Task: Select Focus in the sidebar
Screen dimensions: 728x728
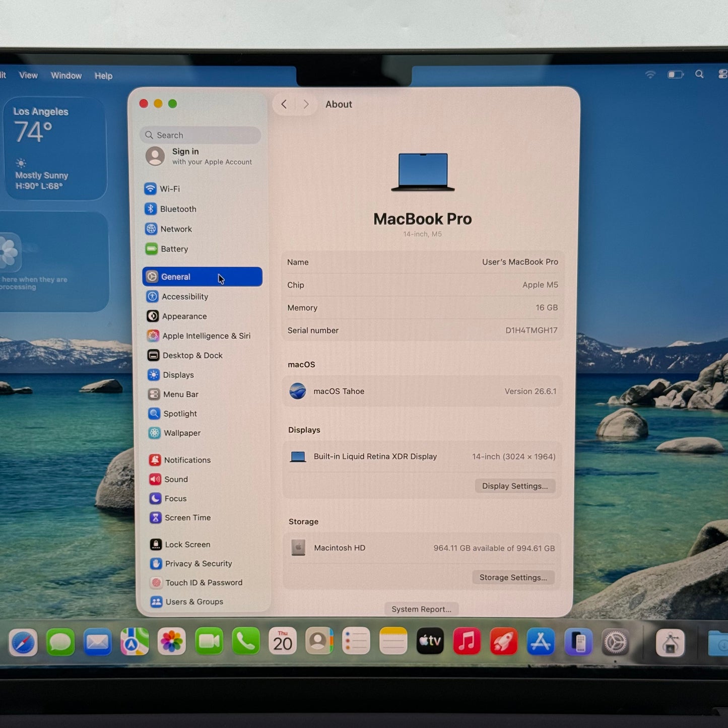Action: click(x=205, y=498)
